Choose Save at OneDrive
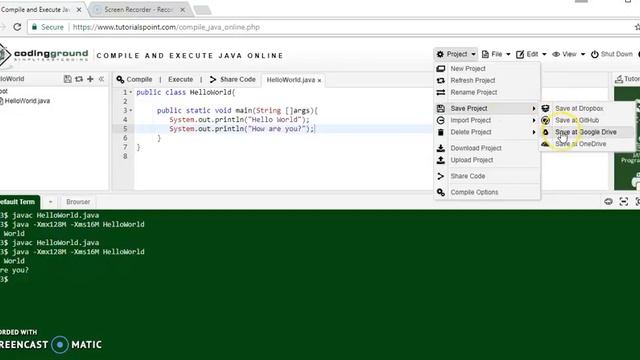The height and width of the screenshot is (360, 640). point(587,144)
